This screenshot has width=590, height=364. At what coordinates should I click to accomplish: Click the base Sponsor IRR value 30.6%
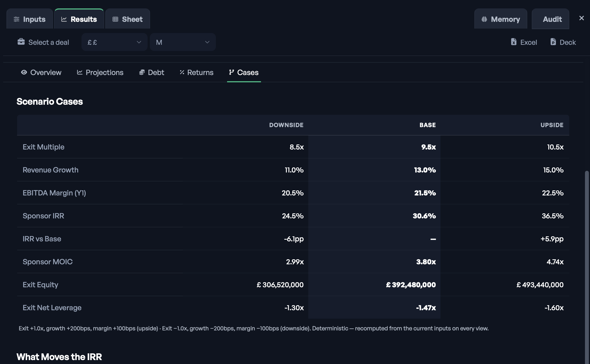point(424,216)
